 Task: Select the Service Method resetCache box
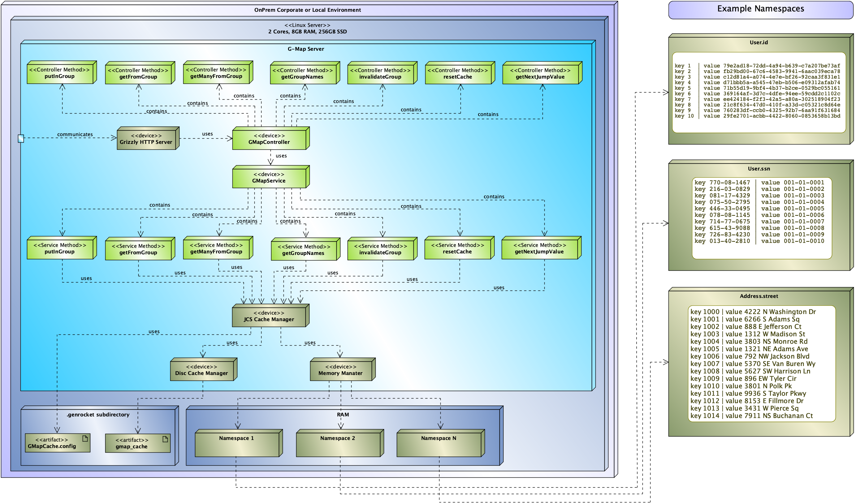(457, 249)
